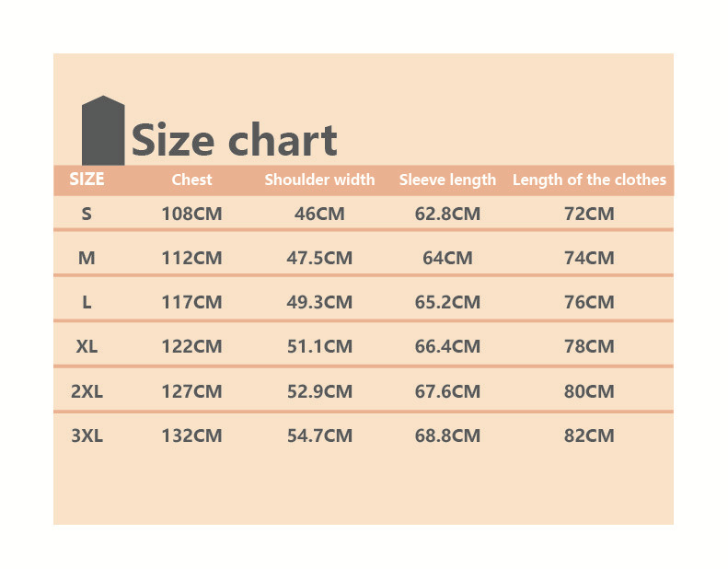Select the Chest column header

coord(191,180)
